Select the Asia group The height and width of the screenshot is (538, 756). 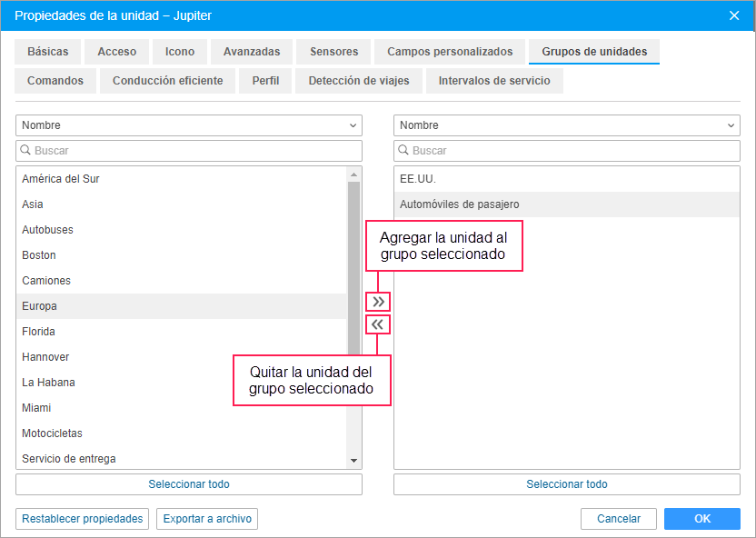[182, 204]
